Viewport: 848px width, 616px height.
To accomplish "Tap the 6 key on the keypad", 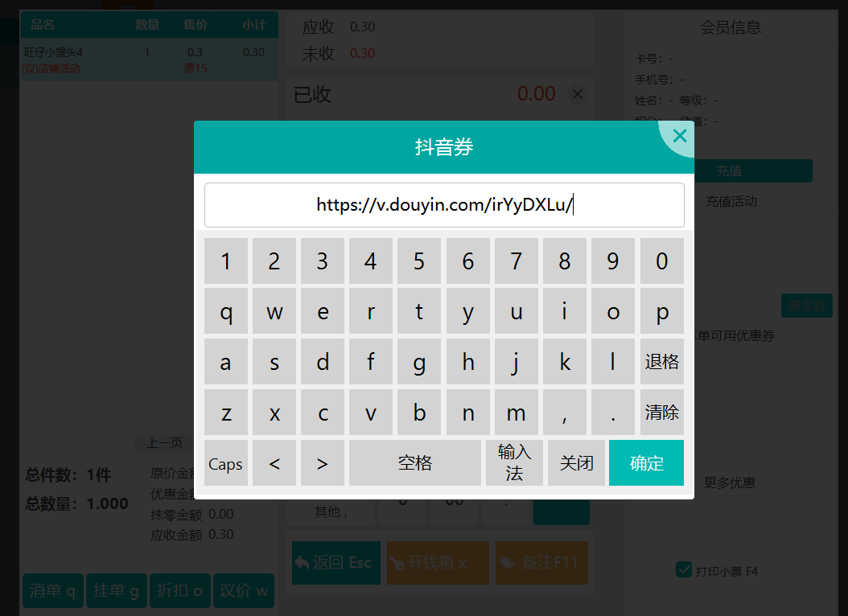I will (x=468, y=261).
